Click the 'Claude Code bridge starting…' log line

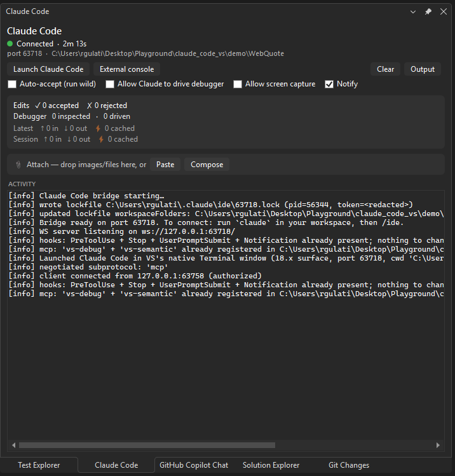click(x=86, y=196)
